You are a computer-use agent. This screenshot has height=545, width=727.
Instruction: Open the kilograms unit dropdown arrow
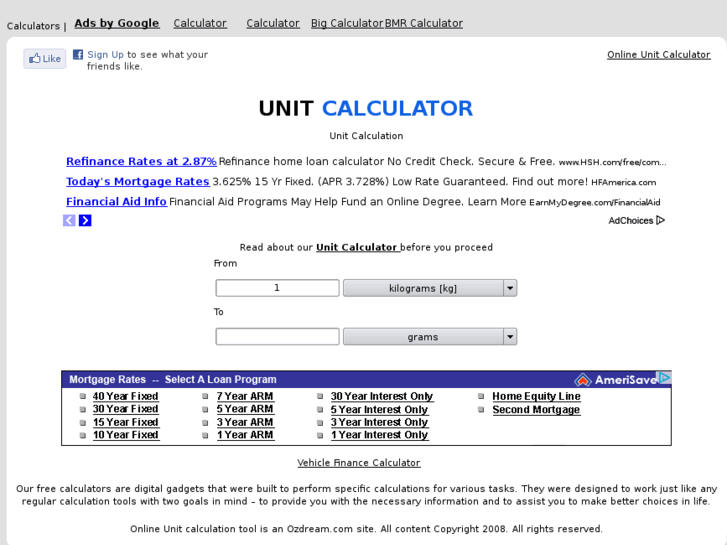pyautogui.click(x=510, y=288)
